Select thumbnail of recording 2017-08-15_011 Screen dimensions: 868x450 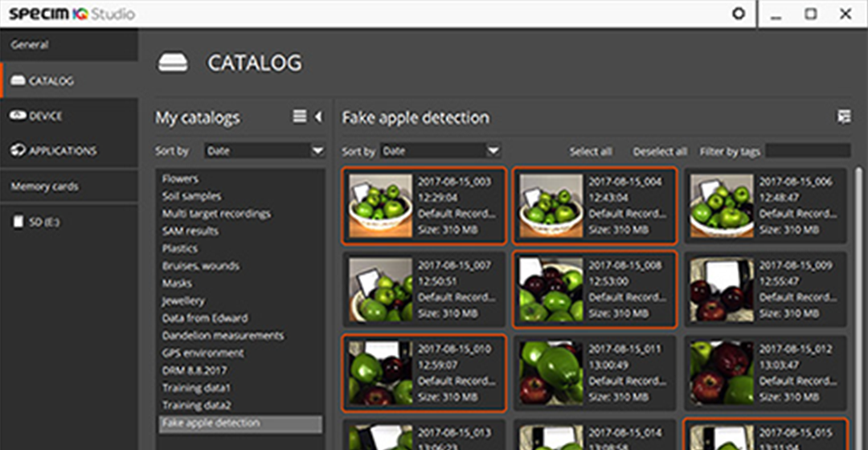(x=551, y=373)
